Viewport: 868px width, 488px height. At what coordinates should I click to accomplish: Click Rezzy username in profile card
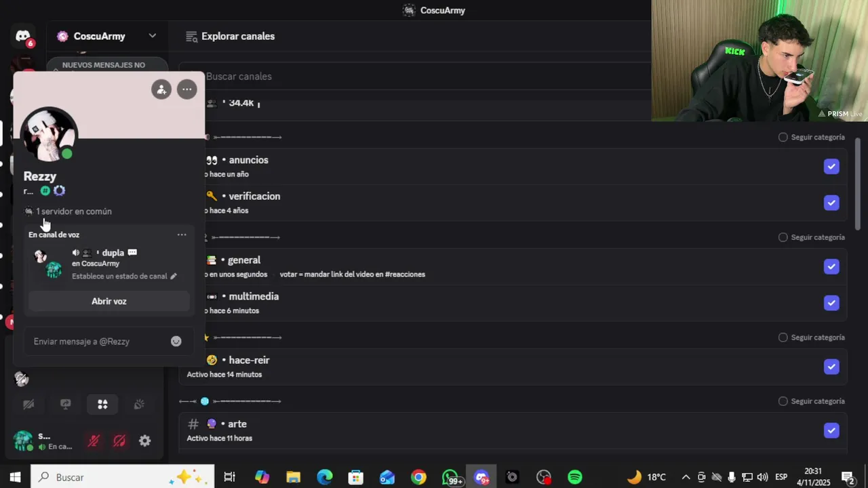tap(40, 176)
